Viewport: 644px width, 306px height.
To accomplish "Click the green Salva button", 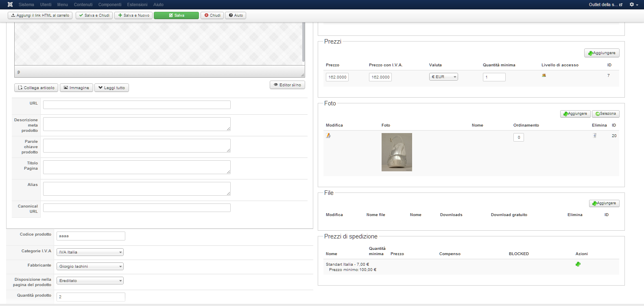I will pos(176,15).
